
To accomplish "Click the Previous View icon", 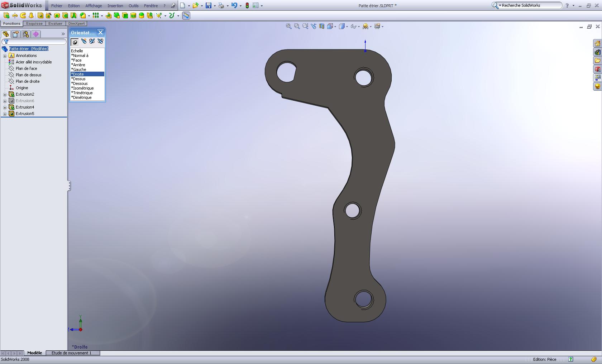I will click(314, 26).
